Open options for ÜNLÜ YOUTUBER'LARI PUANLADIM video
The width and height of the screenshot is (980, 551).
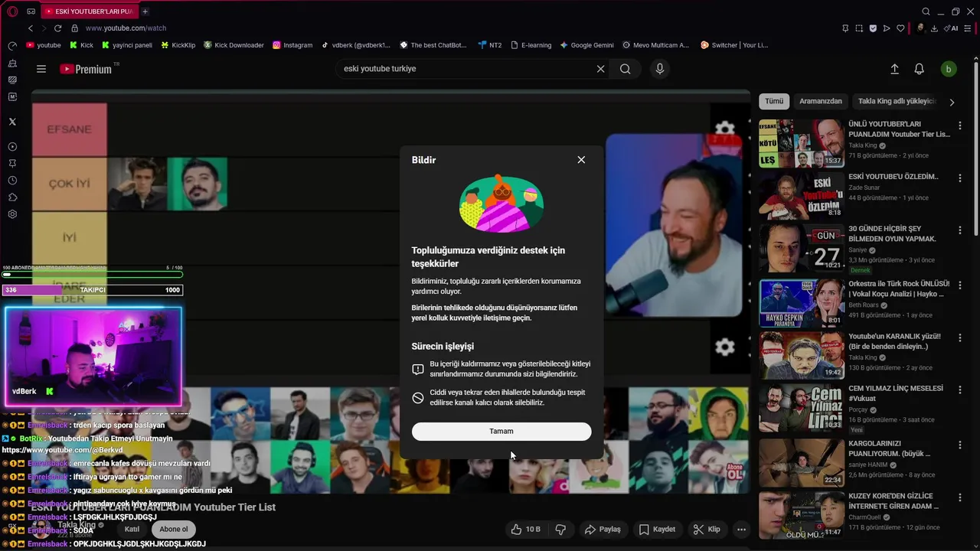(x=960, y=125)
